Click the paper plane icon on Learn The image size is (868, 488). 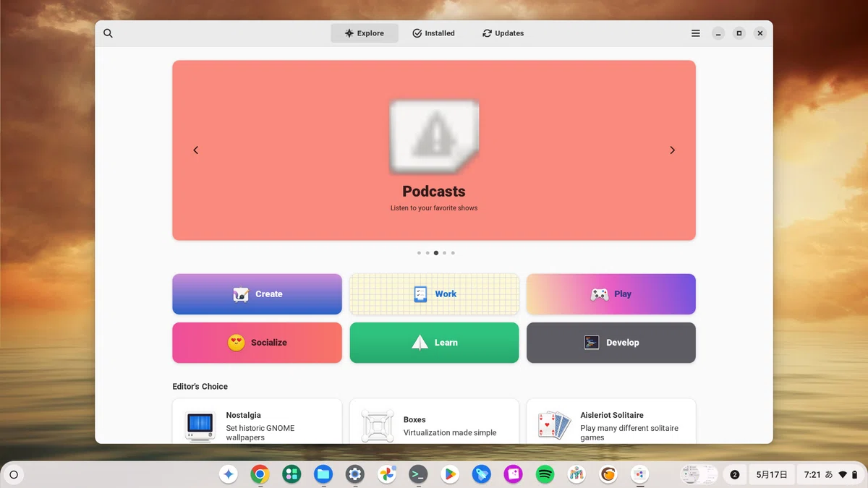coord(420,343)
